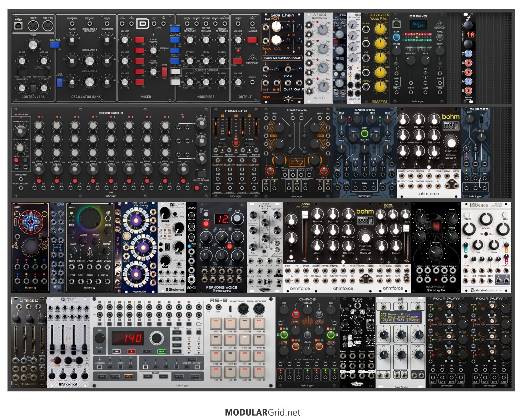Click the DENSITY knob on Beads

pos(486,219)
